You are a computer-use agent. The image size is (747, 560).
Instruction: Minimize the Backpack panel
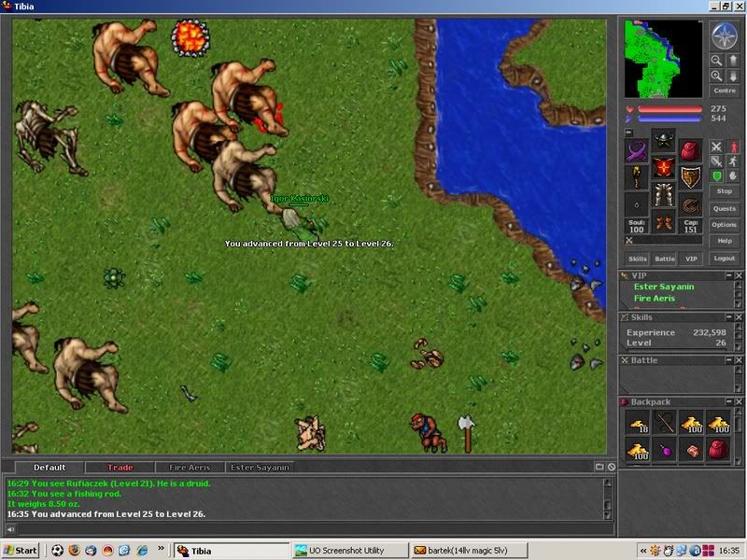(x=729, y=402)
